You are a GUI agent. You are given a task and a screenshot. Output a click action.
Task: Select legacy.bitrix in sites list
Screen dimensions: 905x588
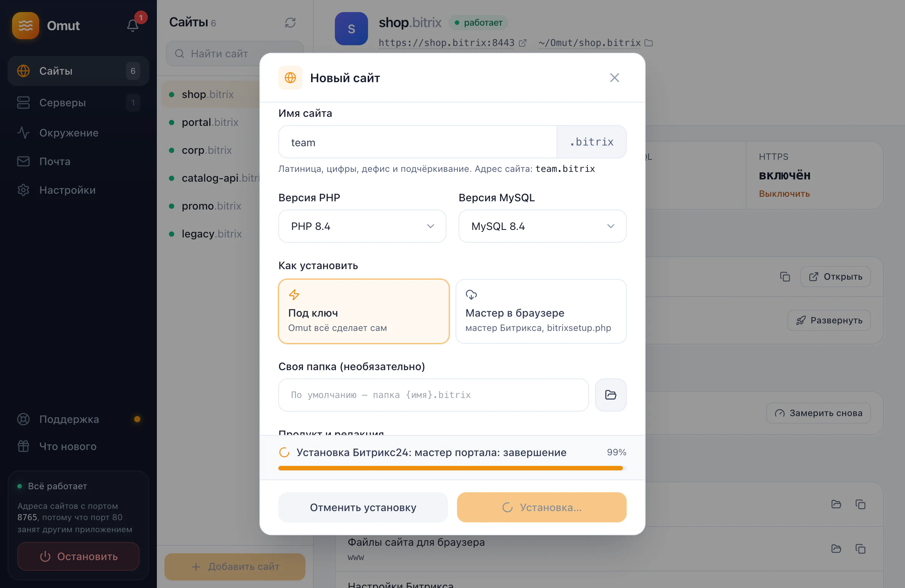pyautogui.click(x=210, y=233)
